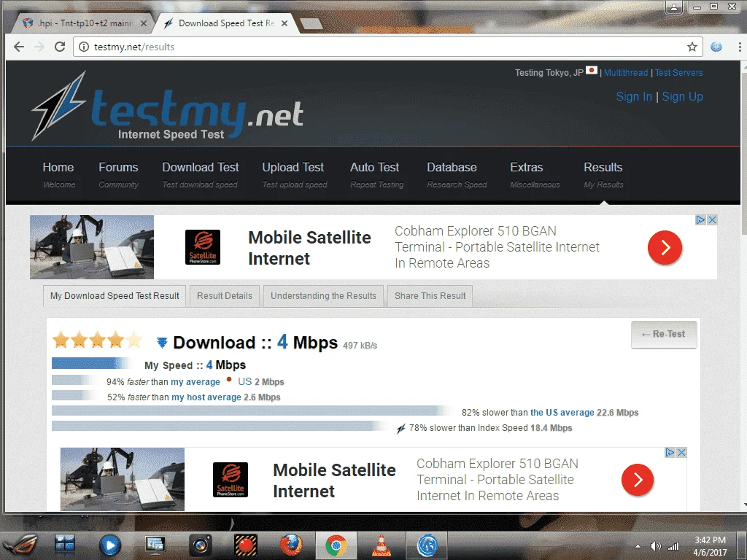Open a new browser tab
The image size is (747, 560).
coord(311,24)
